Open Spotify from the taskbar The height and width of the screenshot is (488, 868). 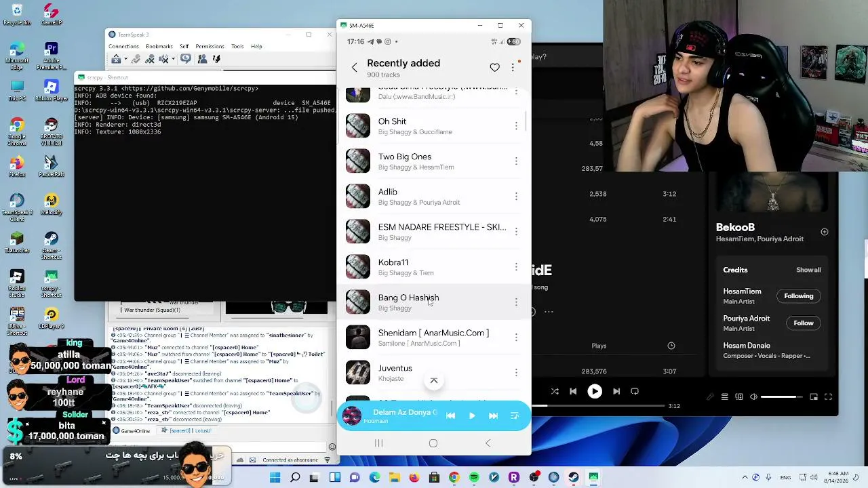point(474,477)
